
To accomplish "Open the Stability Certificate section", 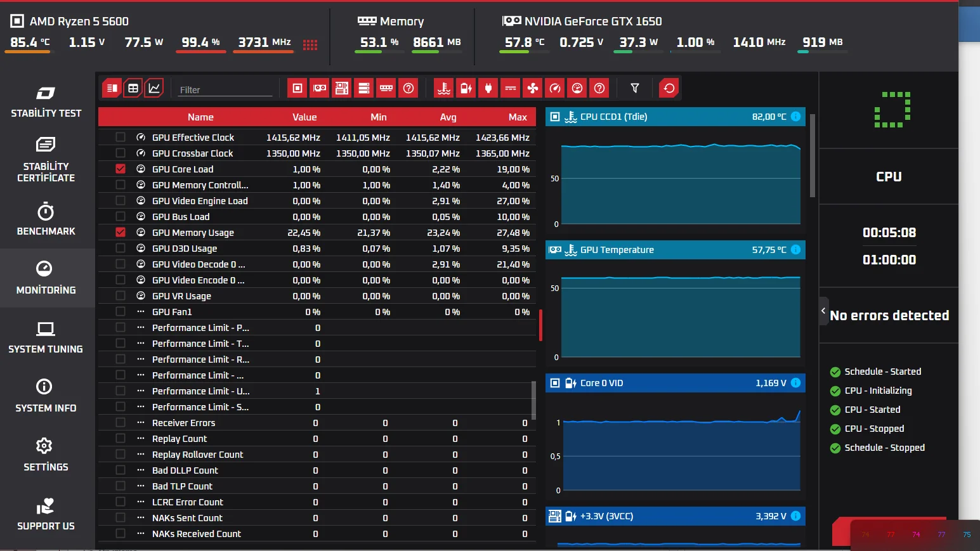I will point(46,160).
